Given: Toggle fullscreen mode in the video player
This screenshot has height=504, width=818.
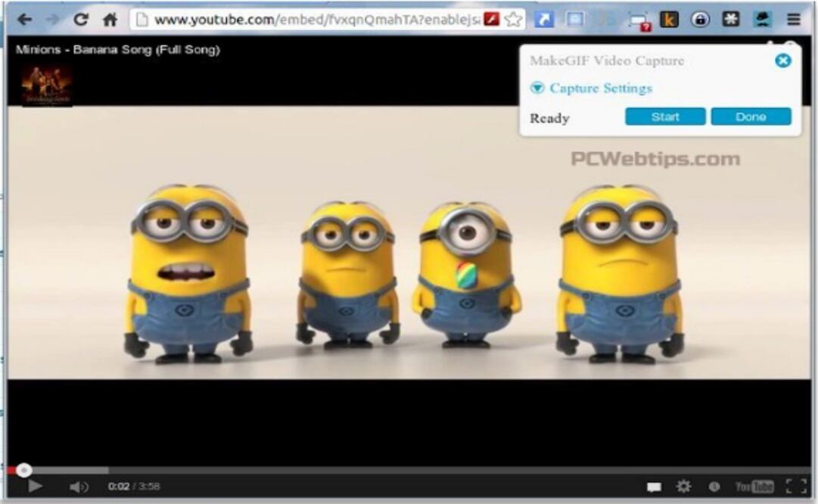Looking at the screenshot, I should coord(796,487).
